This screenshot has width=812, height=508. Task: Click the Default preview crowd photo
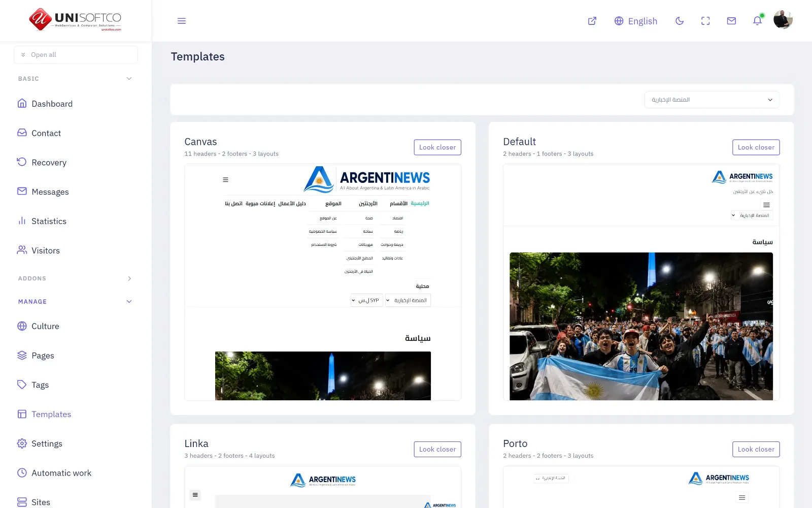pyautogui.click(x=641, y=326)
